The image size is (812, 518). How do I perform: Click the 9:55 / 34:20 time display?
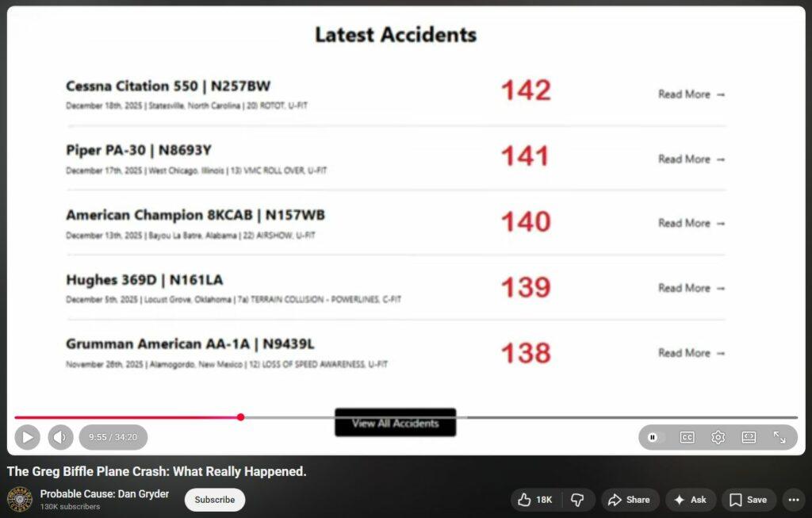[x=113, y=437]
